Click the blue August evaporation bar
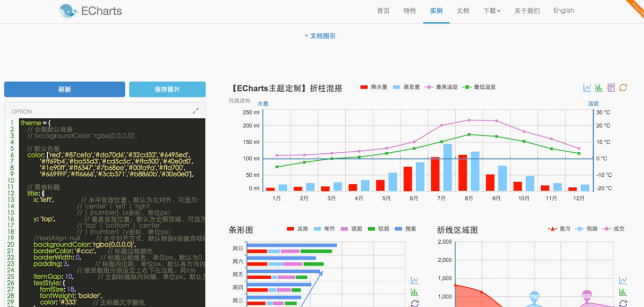 tap(475, 171)
